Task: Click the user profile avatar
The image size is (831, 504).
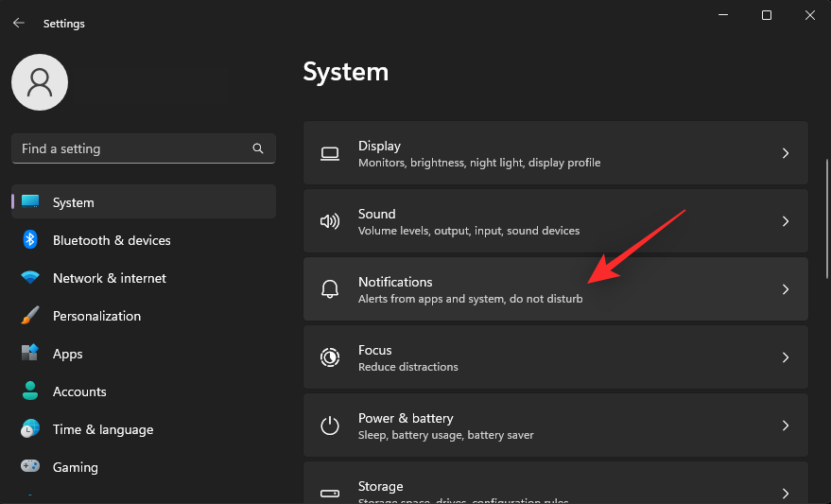Action: (40, 82)
